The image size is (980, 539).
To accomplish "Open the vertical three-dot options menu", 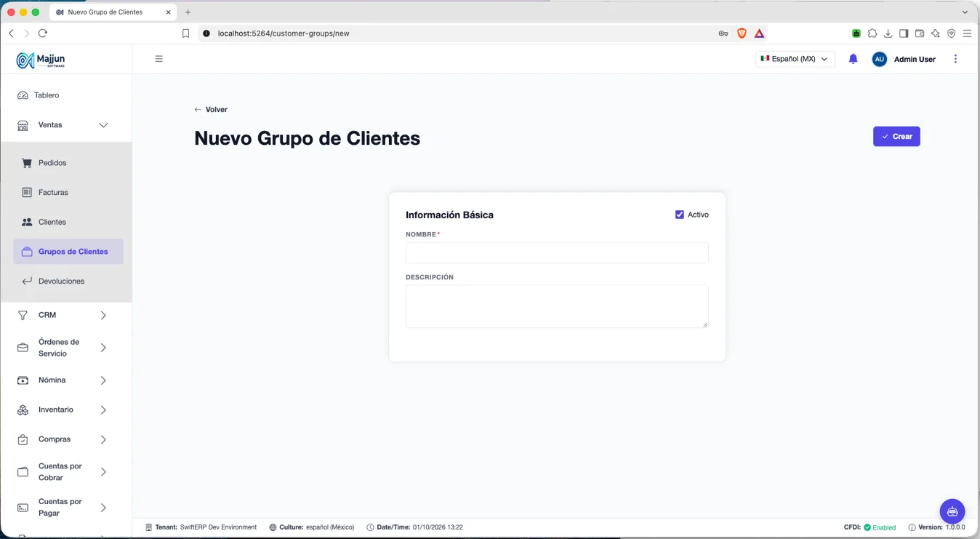I will (x=955, y=59).
